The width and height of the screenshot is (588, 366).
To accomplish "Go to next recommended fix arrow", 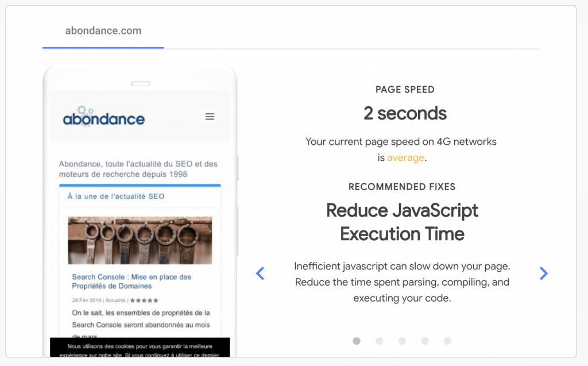I will 543,273.
